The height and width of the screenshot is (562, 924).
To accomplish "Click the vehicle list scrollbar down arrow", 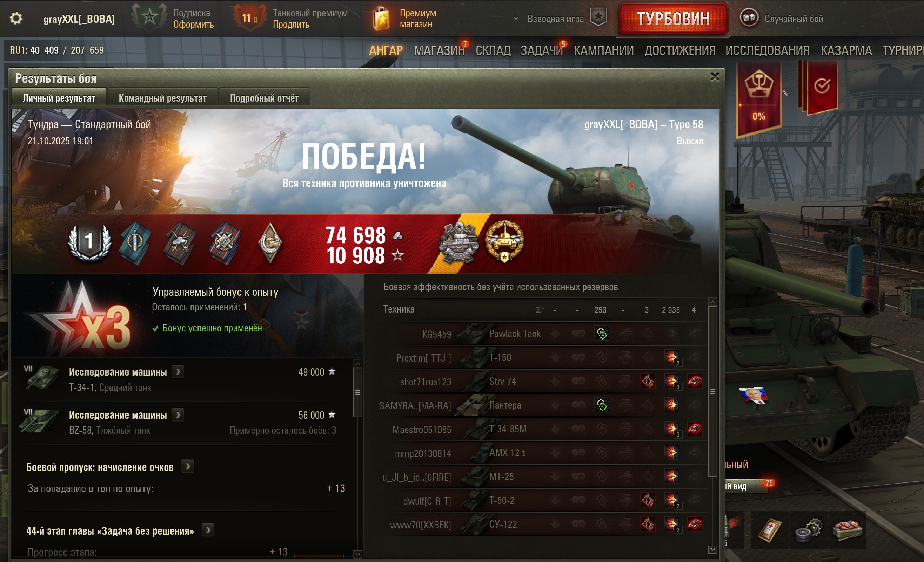I will click(x=712, y=550).
